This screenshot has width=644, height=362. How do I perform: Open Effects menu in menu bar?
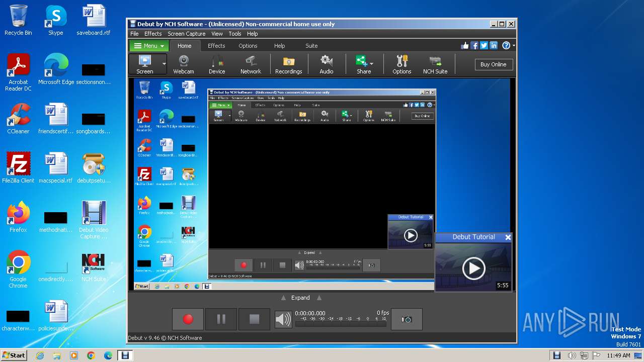click(x=153, y=34)
